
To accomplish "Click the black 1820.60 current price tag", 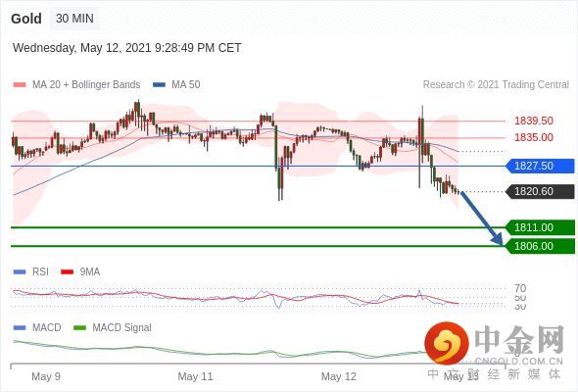I will 540,191.
